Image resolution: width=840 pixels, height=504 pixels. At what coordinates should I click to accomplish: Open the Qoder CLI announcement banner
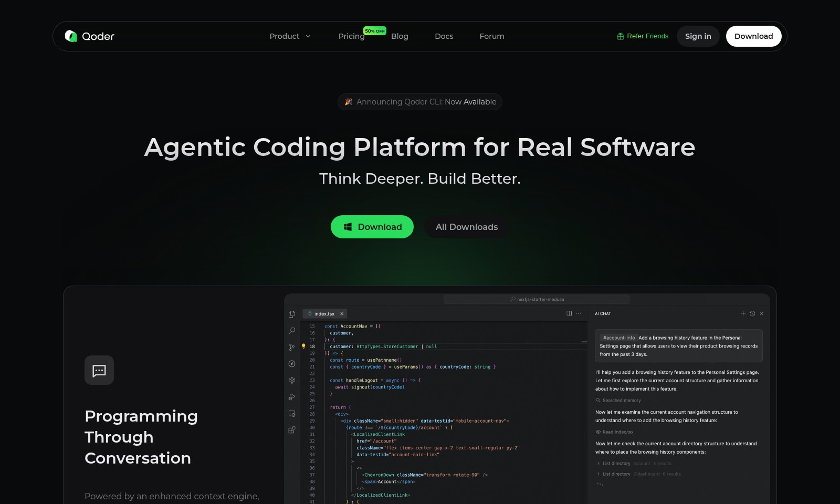click(x=420, y=102)
